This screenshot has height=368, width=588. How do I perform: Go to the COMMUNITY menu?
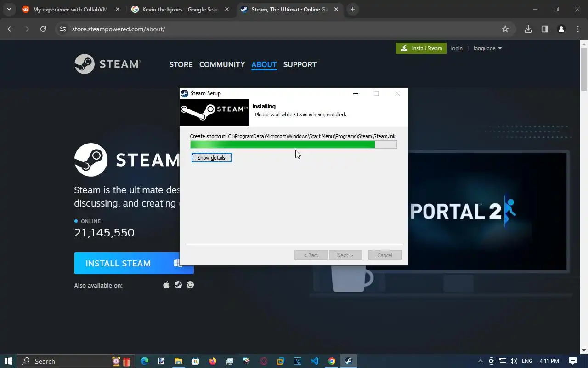[x=222, y=64]
